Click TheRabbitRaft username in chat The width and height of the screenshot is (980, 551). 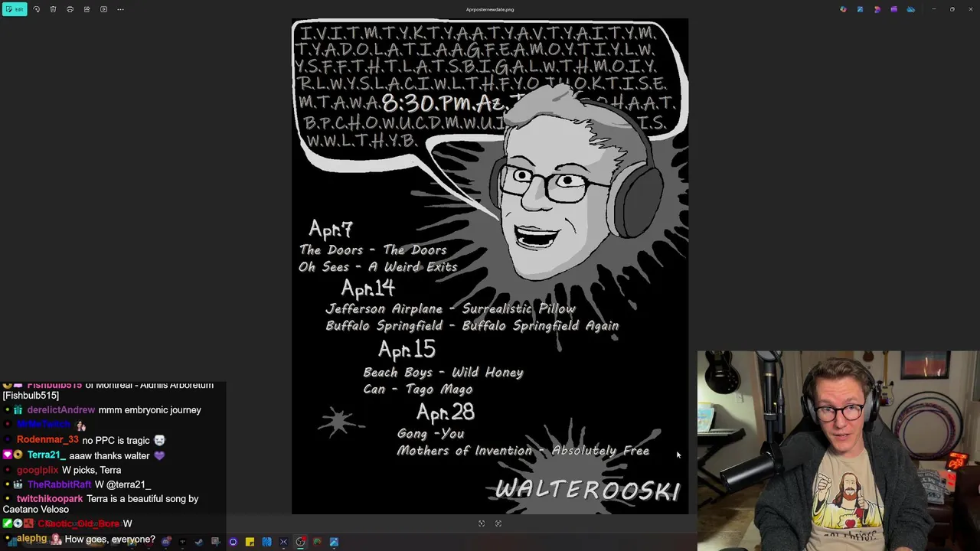point(60,484)
